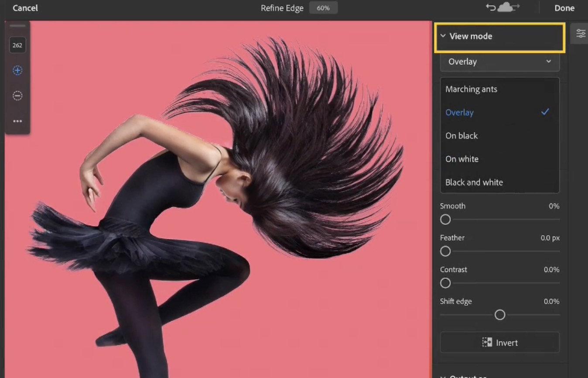Screen dimensions: 588x378
Task: Open the 60% zoom level field
Action: tap(323, 8)
